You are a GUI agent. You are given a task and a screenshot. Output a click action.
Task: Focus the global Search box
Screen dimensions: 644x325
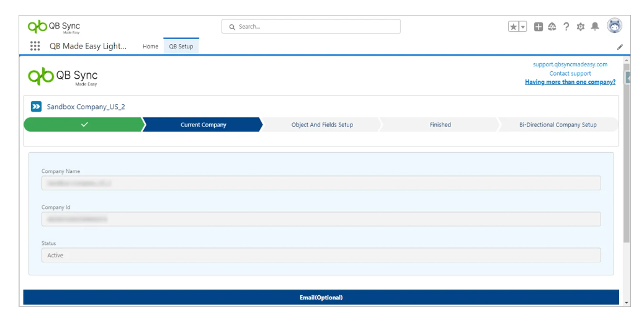[311, 27]
